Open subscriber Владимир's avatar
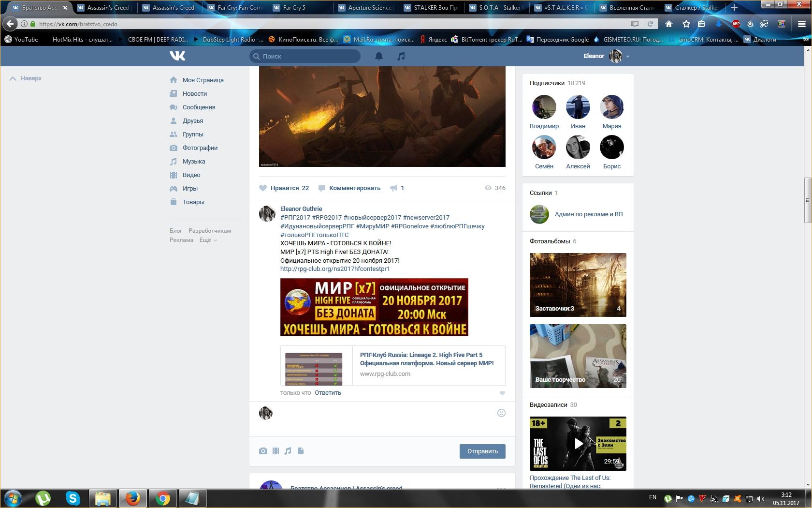The width and height of the screenshot is (812, 508). pyautogui.click(x=544, y=107)
